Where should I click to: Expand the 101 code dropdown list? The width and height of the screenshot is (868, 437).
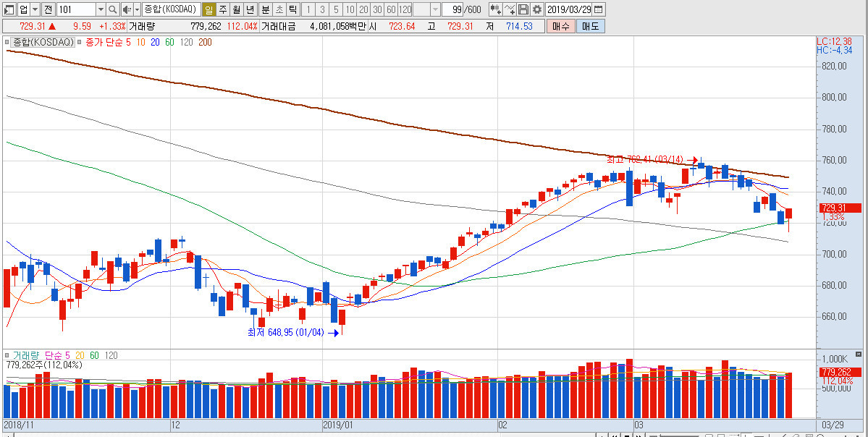(x=101, y=9)
